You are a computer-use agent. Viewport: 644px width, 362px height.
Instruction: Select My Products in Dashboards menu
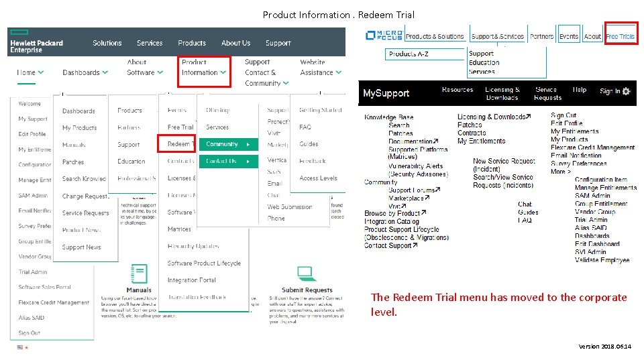pos(79,128)
